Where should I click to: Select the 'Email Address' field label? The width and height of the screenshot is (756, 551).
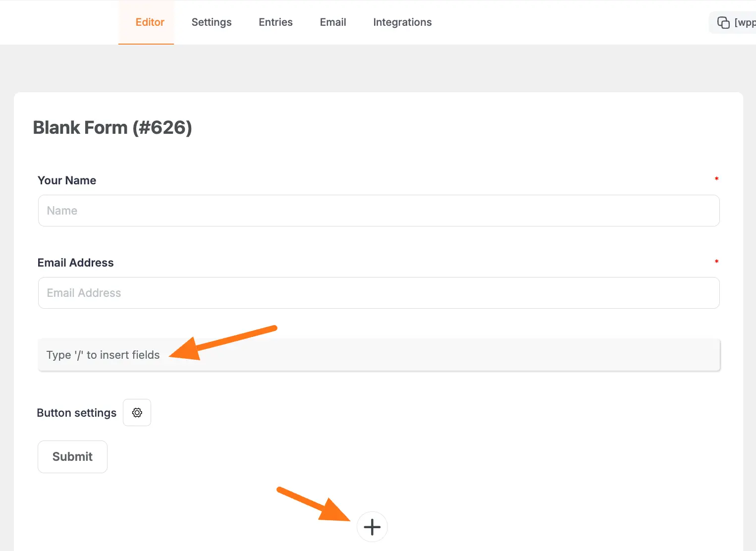75,262
